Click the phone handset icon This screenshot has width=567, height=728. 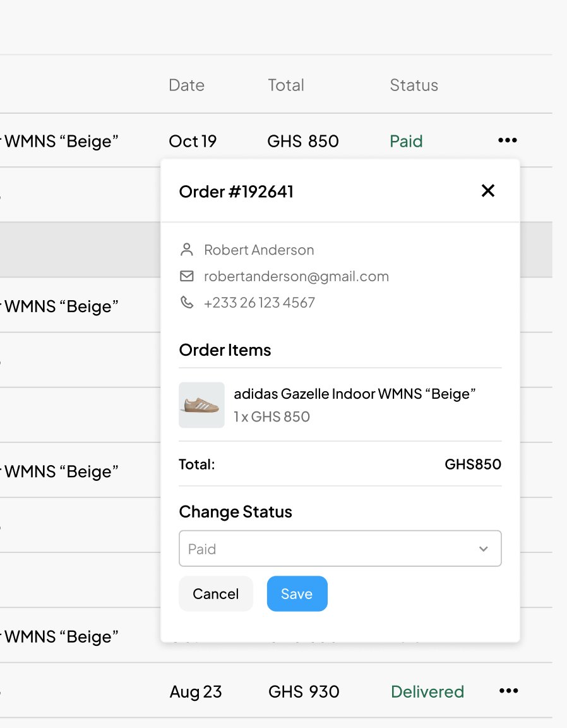(x=186, y=303)
